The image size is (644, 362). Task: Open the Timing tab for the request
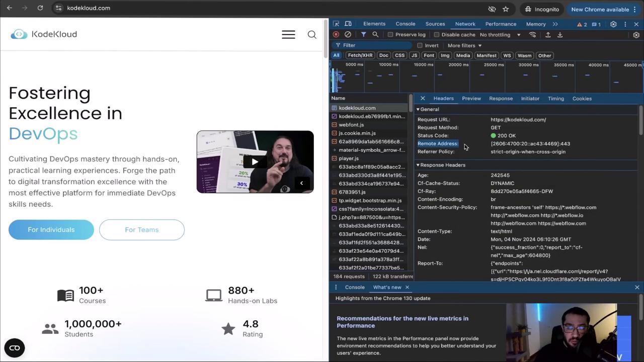coord(556,99)
